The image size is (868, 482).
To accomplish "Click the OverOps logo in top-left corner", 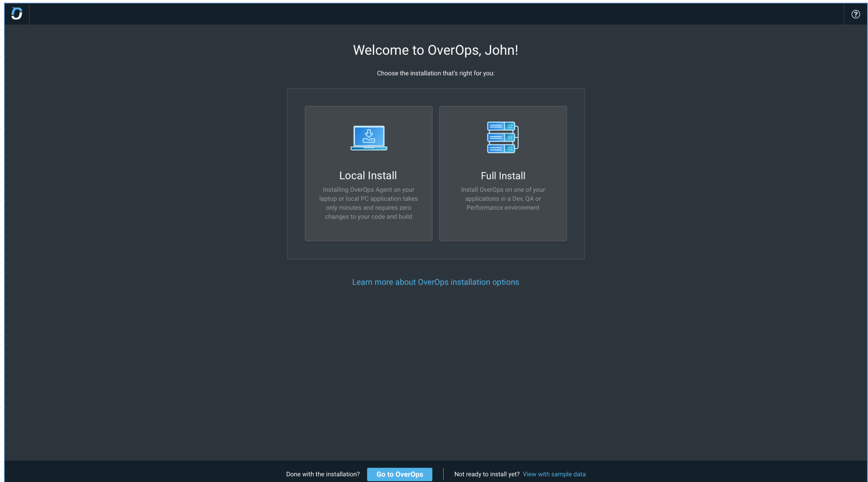I will coord(17,14).
